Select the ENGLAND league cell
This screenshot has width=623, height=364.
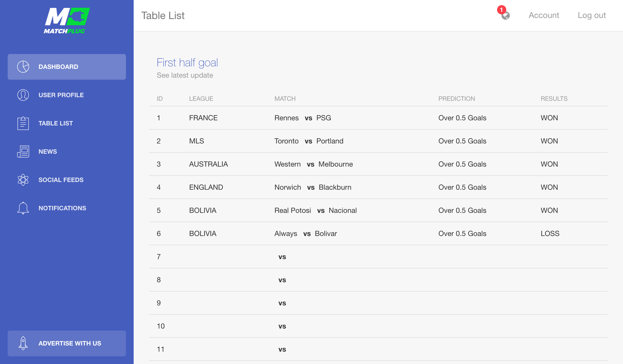point(206,187)
